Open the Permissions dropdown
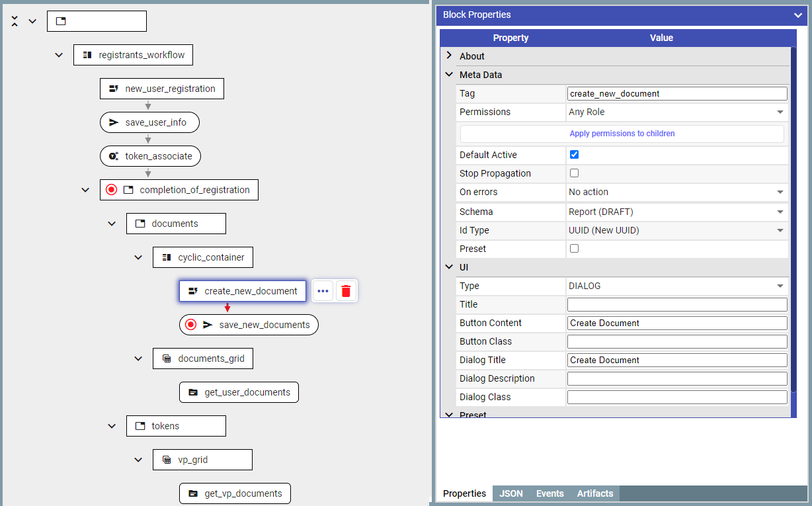812x506 pixels. pyautogui.click(x=676, y=112)
